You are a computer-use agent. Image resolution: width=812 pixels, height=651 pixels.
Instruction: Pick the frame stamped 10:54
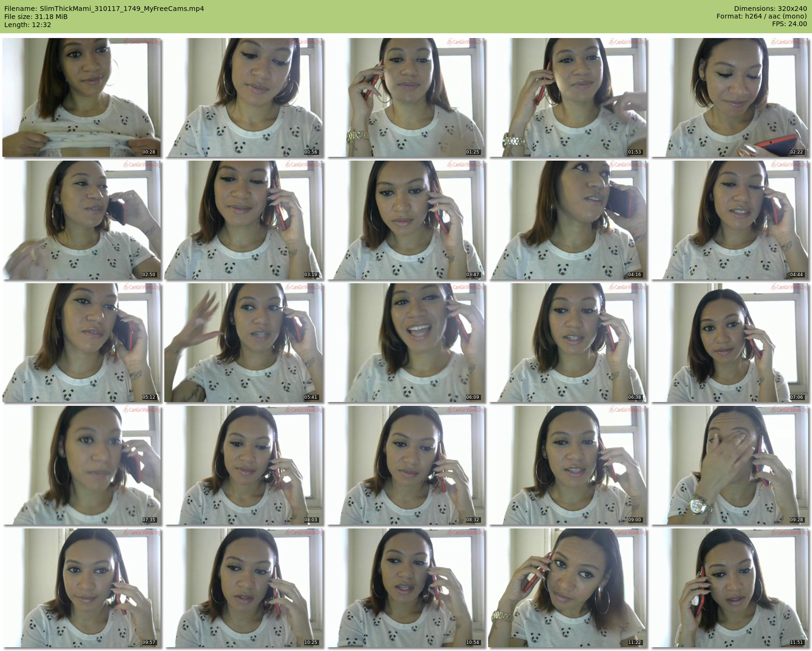[406, 588]
